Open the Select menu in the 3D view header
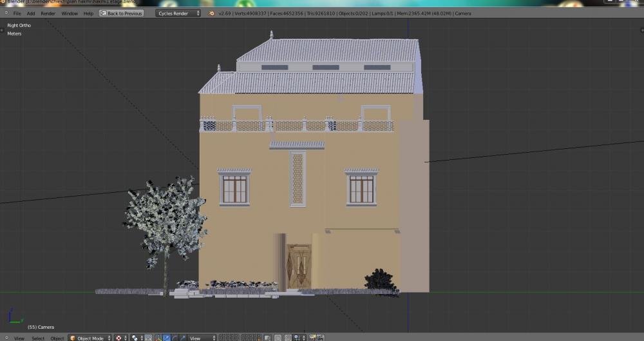 38,338
